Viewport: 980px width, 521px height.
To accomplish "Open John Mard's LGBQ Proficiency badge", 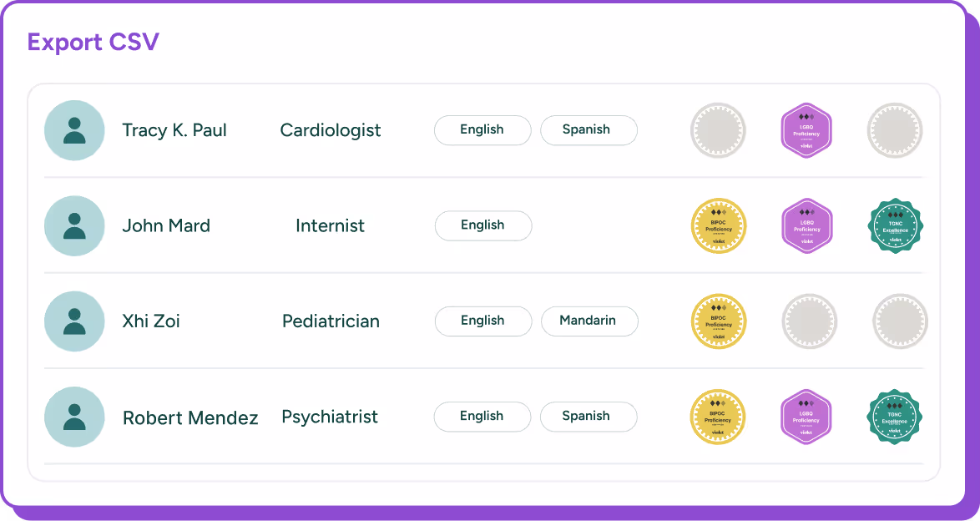I will 806,225.
